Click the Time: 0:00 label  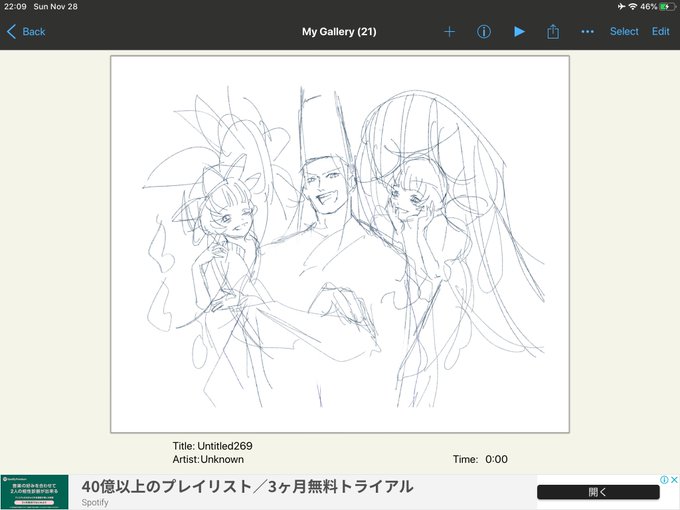click(480, 459)
